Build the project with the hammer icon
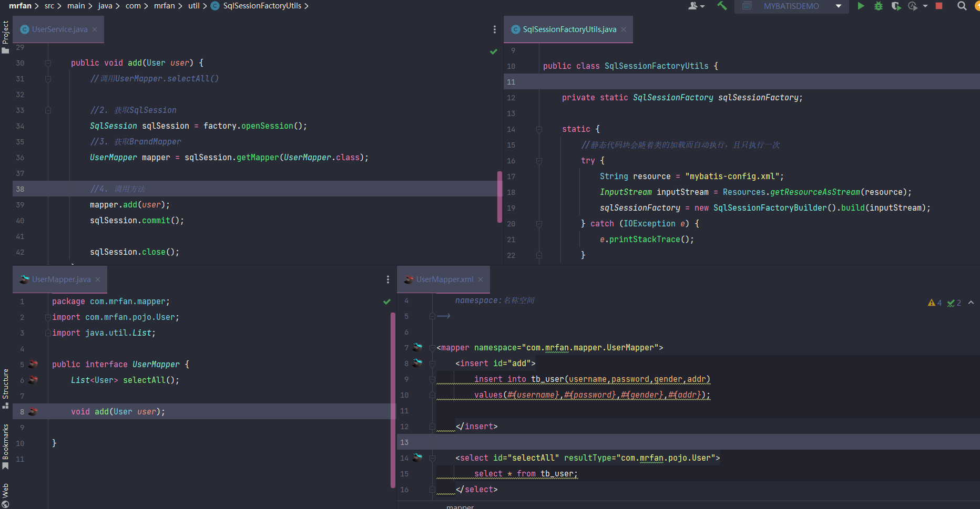Image resolution: width=980 pixels, height=509 pixels. [x=722, y=6]
